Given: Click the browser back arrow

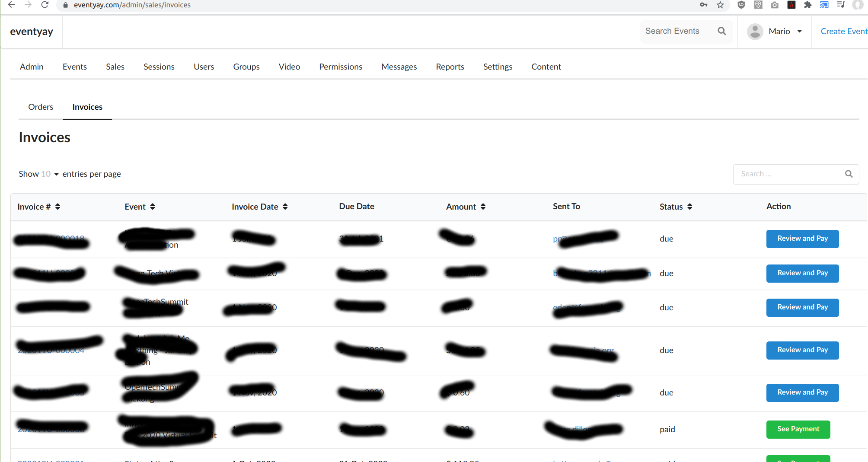Looking at the screenshot, I should click(x=11, y=5).
